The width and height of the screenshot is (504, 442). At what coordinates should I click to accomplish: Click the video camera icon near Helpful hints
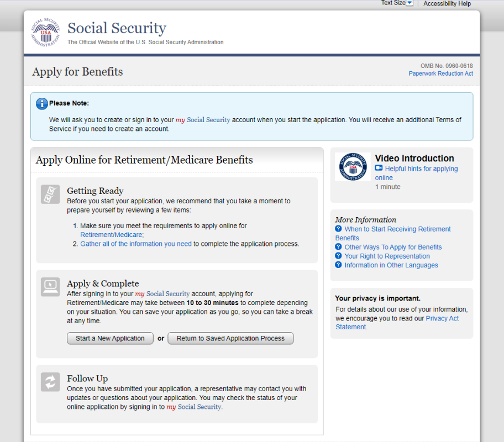coord(379,169)
